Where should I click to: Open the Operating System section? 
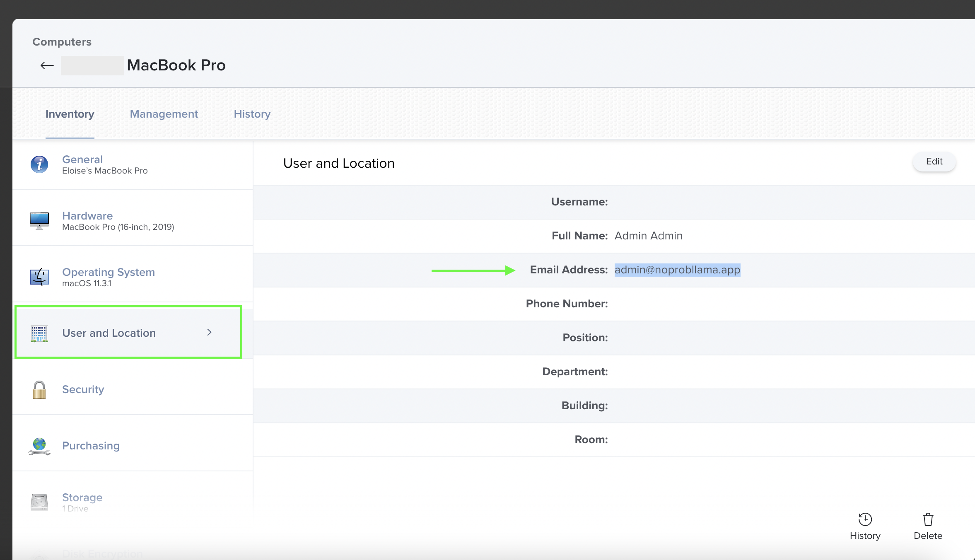point(109,272)
